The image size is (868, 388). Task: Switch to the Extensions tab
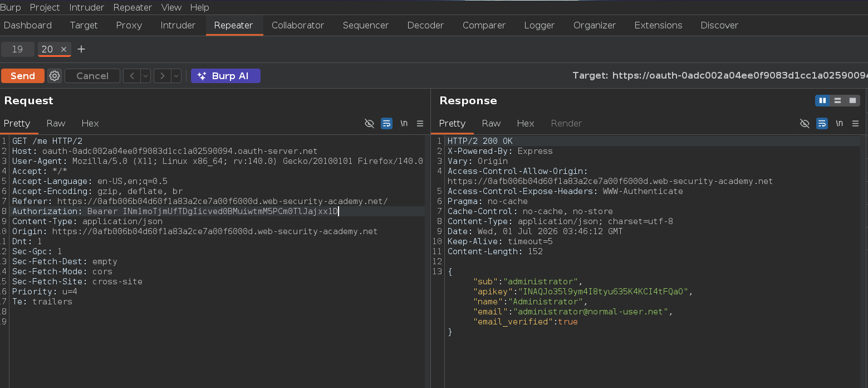(658, 25)
